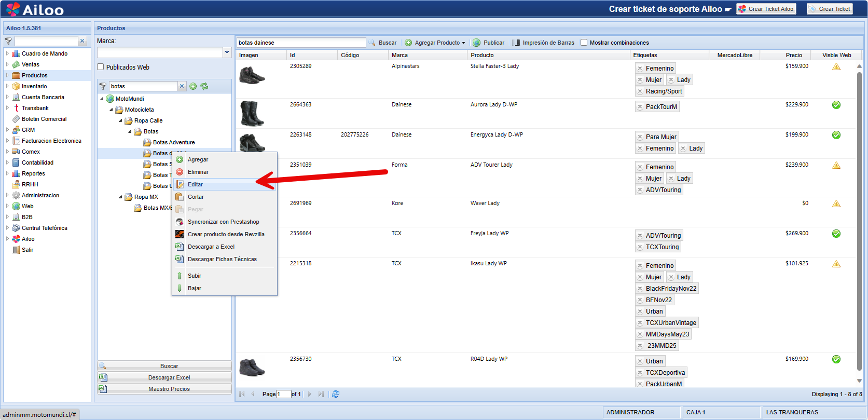Remove the PackTourM tag via its x

click(640, 107)
